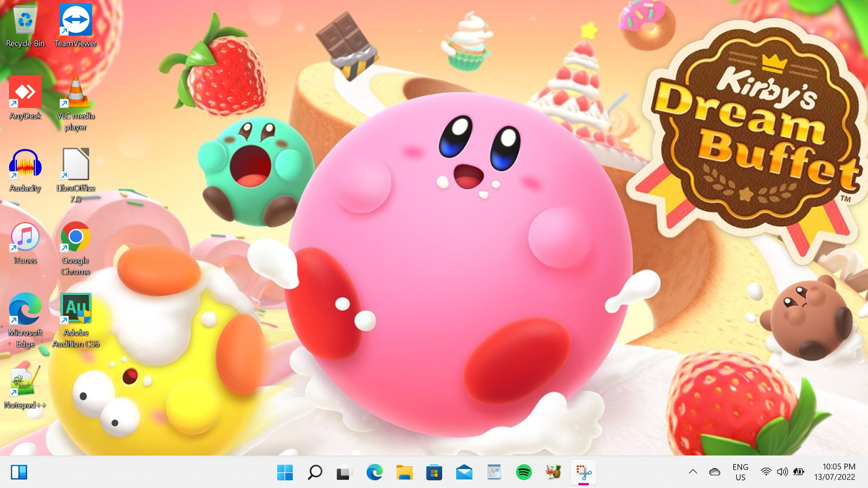Switch to the Snipping Tool taskbar icon
This screenshot has height=488, width=868.
(x=583, y=472)
